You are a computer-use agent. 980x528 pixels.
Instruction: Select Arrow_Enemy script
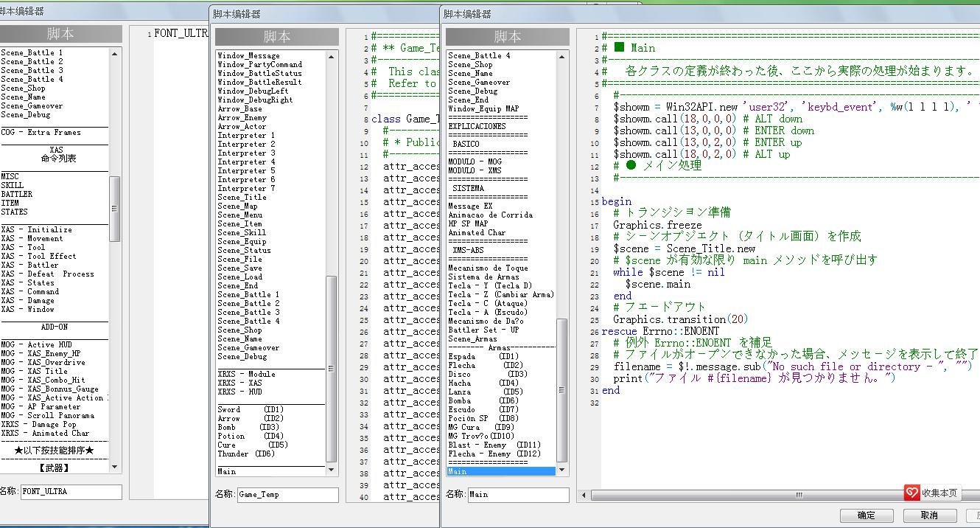click(x=242, y=117)
